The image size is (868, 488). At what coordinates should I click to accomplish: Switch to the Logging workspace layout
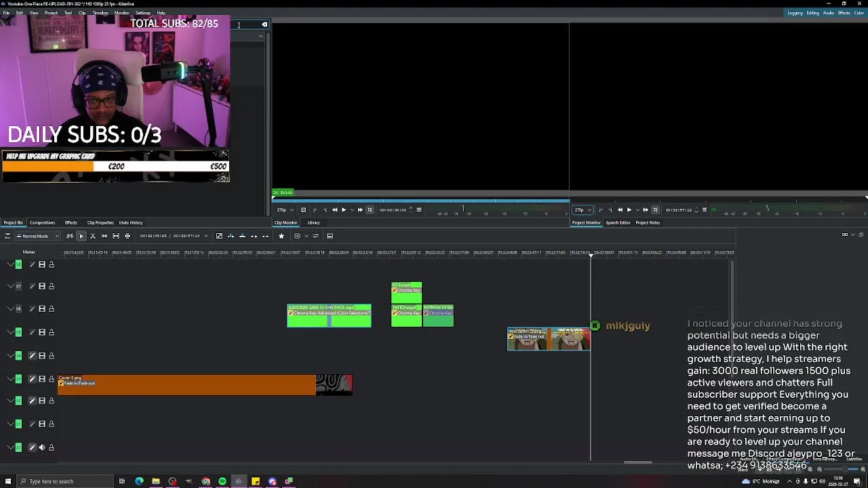coord(795,13)
